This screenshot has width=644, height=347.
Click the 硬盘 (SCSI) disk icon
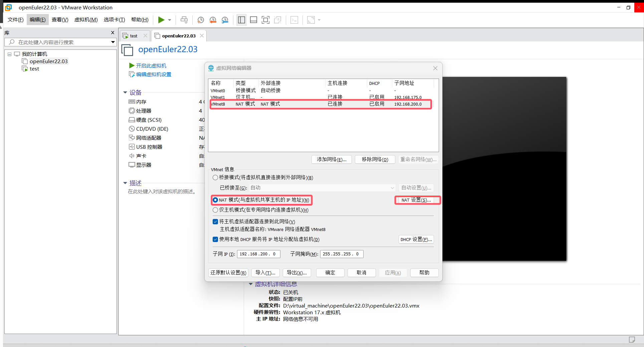tap(132, 120)
